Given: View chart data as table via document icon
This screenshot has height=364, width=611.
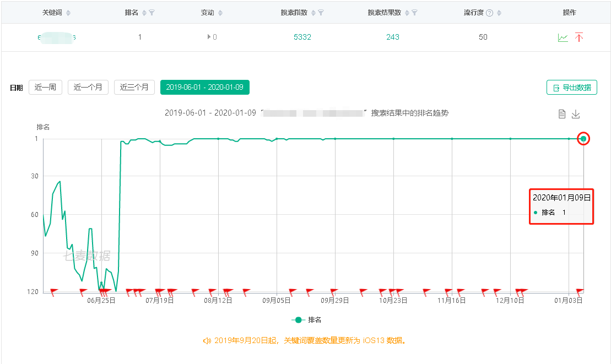Looking at the screenshot, I should coord(562,114).
